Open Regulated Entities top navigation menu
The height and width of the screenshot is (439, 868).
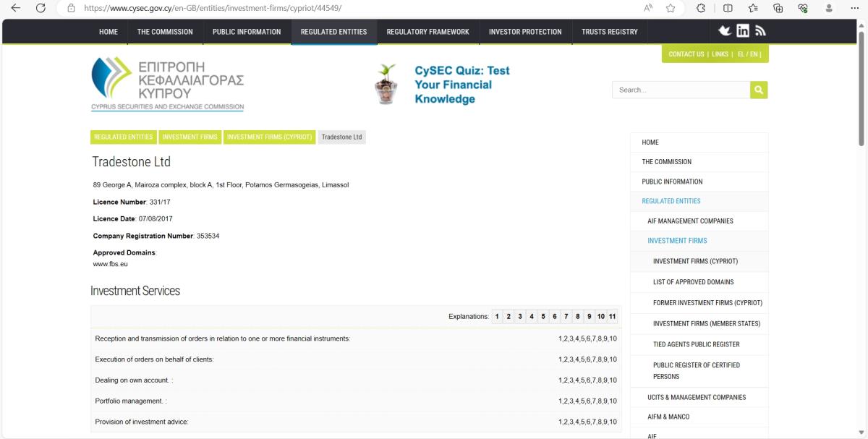click(333, 32)
